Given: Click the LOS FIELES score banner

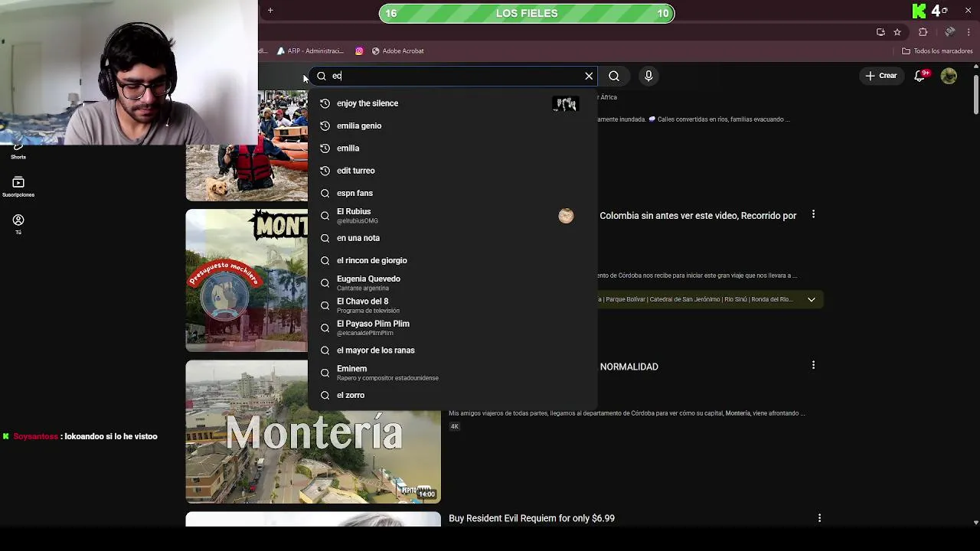Looking at the screenshot, I should point(527,13).
